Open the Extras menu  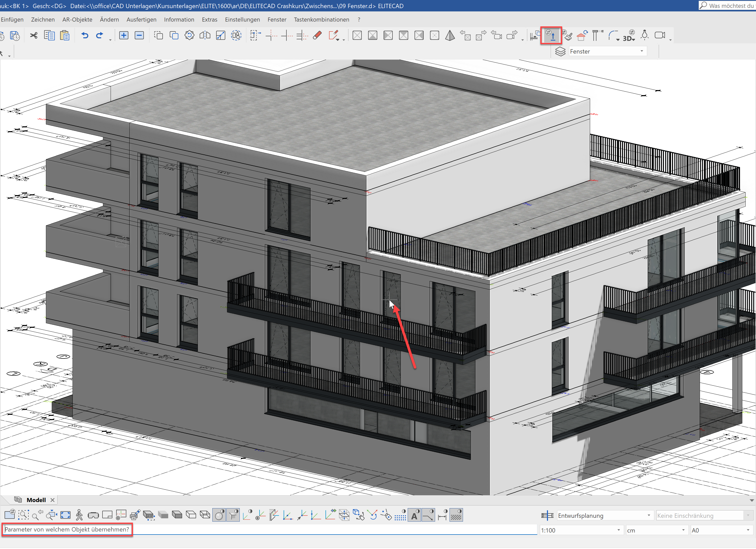(x=209, y=20)
